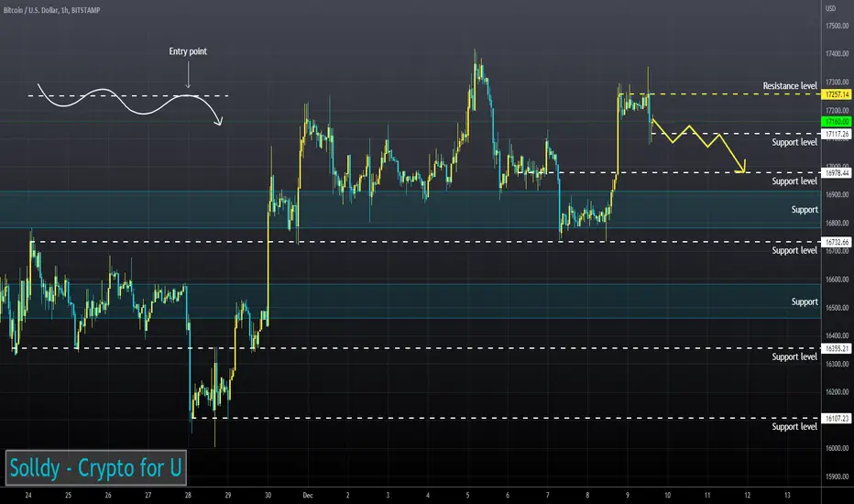Select Support level label under 16732.66 line
Viewport: 854px width, 504px height.
click(x=794, y=250)
